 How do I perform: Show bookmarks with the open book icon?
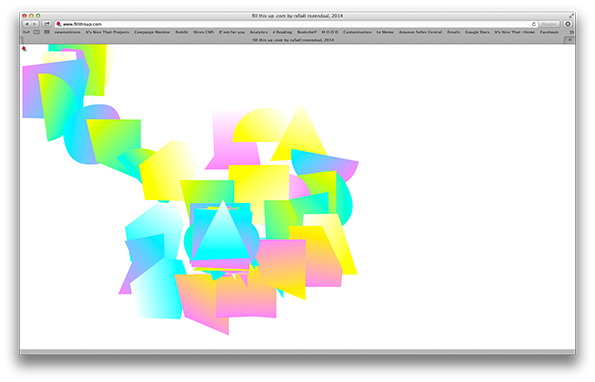[x=37, y=32]
